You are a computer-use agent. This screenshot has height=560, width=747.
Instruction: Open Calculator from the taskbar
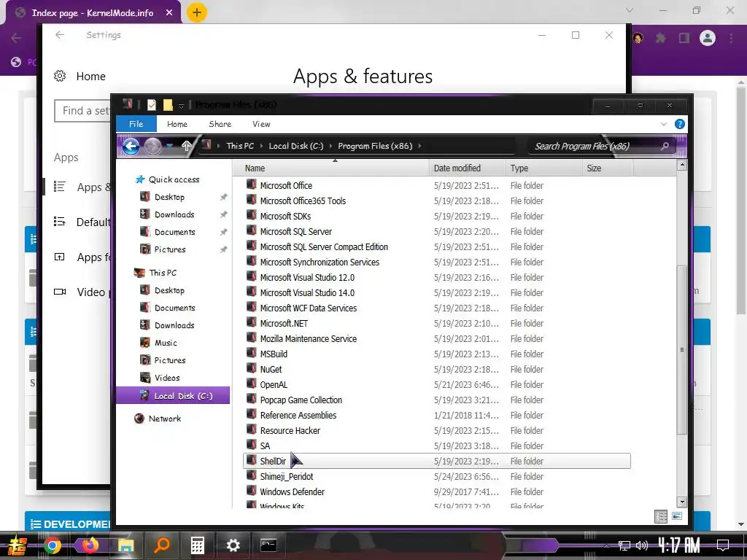click(197, 545)
